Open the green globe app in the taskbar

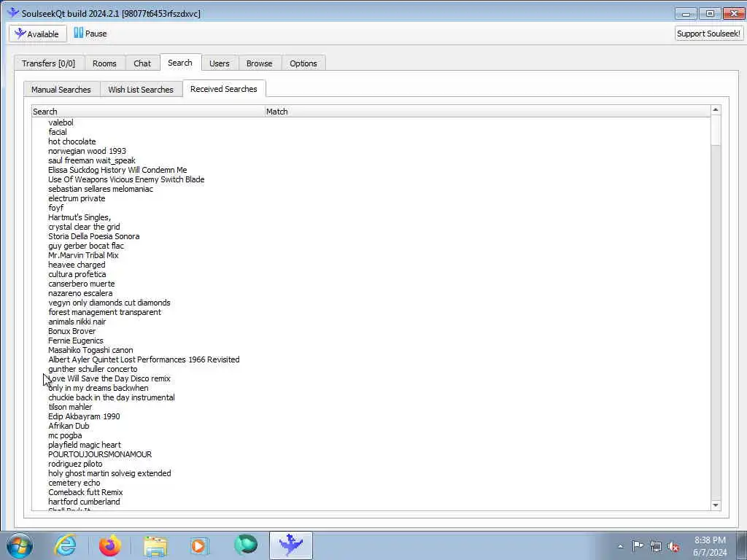(x=245, y=545)
